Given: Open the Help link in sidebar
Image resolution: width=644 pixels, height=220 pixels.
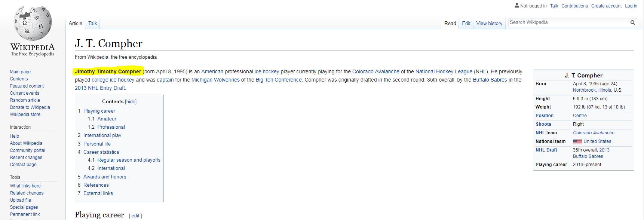Looking at the screenshot, I should [x=14, y=136].
